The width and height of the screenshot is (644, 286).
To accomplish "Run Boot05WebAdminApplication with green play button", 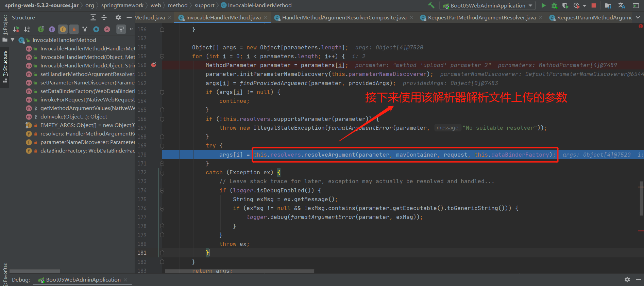I will click(x=543, y=5).
